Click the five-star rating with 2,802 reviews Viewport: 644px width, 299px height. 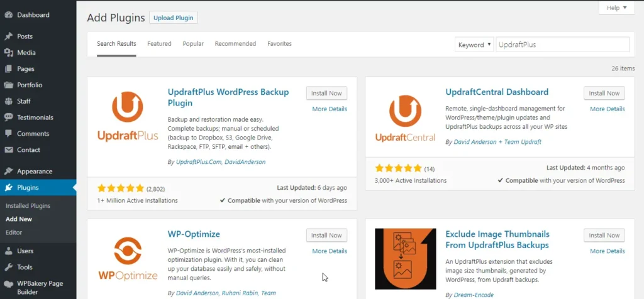[x=121, y=188]
